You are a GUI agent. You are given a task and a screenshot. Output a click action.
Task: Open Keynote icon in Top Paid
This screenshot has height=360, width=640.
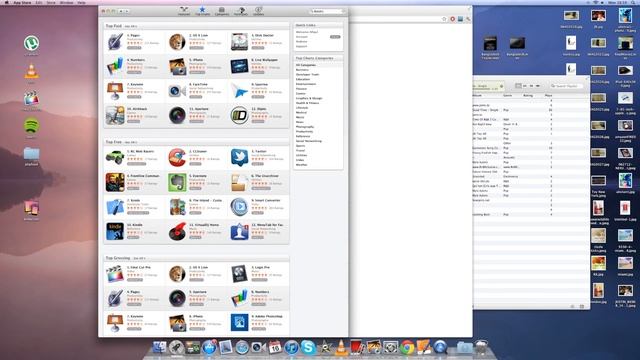pyautogui.click(x=115, y=91)
